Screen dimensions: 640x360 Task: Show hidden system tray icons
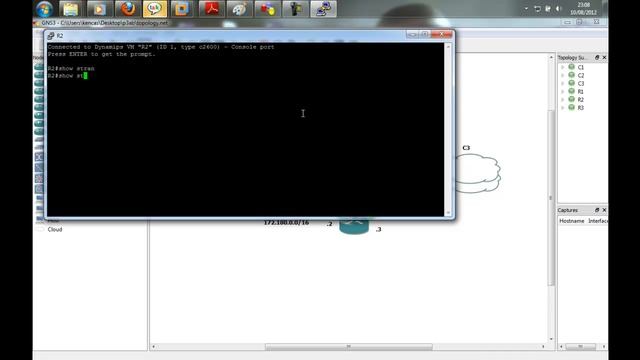point(526,9)
